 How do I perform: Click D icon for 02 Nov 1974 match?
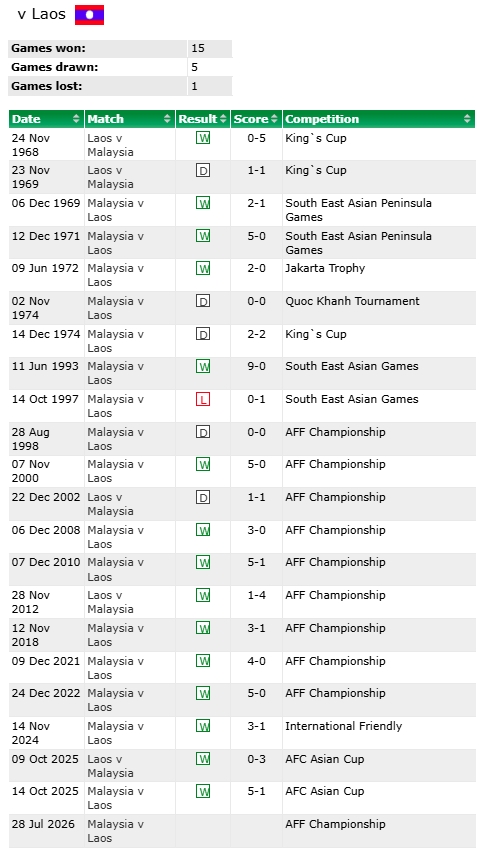pos(203,301)
